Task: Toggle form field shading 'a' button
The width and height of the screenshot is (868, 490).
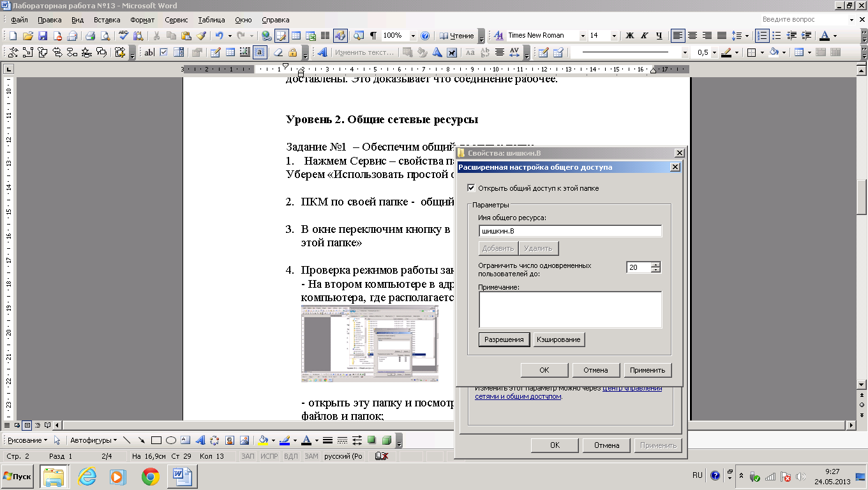Action: click(260, 52)
